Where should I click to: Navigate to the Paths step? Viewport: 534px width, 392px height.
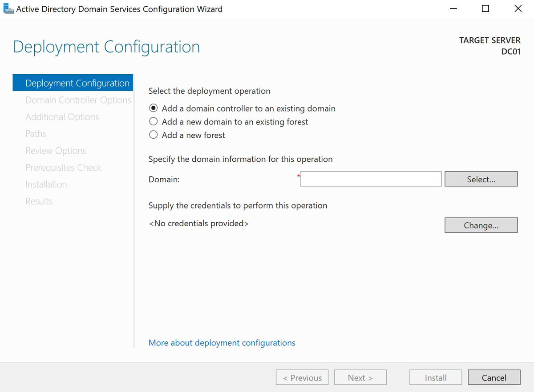click(x=36, y=133)
